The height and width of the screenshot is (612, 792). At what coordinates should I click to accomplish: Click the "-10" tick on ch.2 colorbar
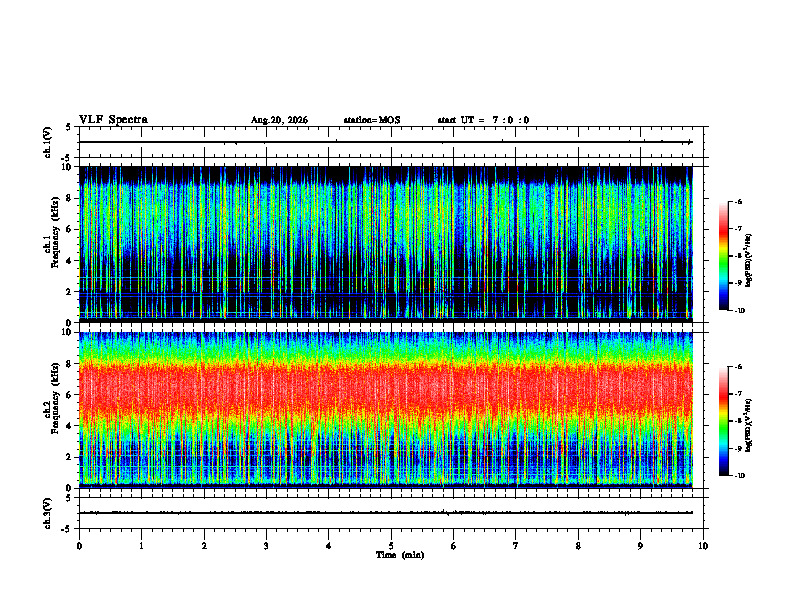(x=740, y=476)
